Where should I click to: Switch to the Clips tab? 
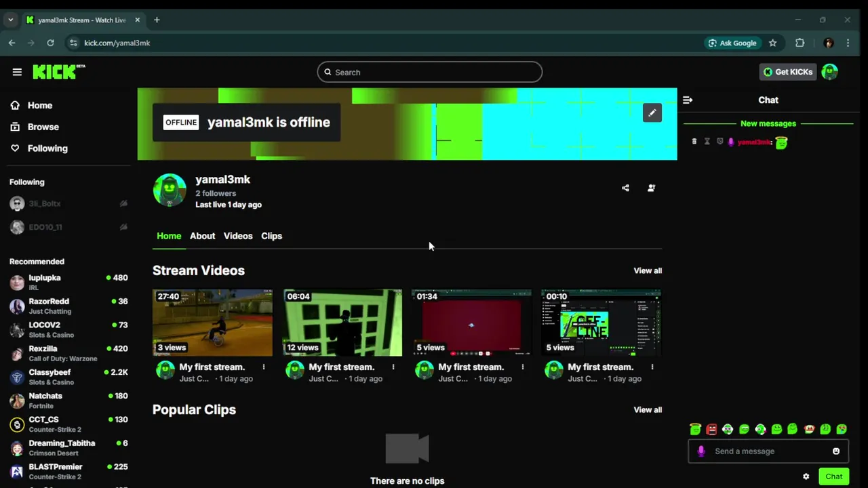click(x=271, y=236)
